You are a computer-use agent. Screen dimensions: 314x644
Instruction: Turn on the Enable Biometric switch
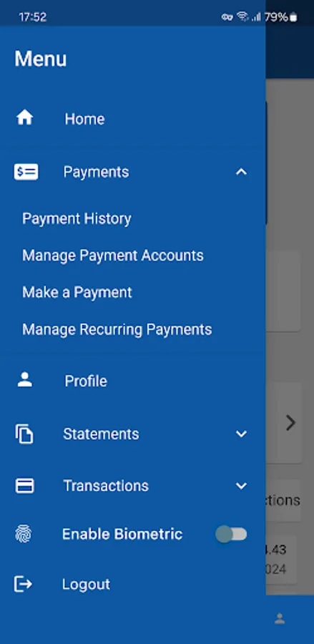(232, 535)
